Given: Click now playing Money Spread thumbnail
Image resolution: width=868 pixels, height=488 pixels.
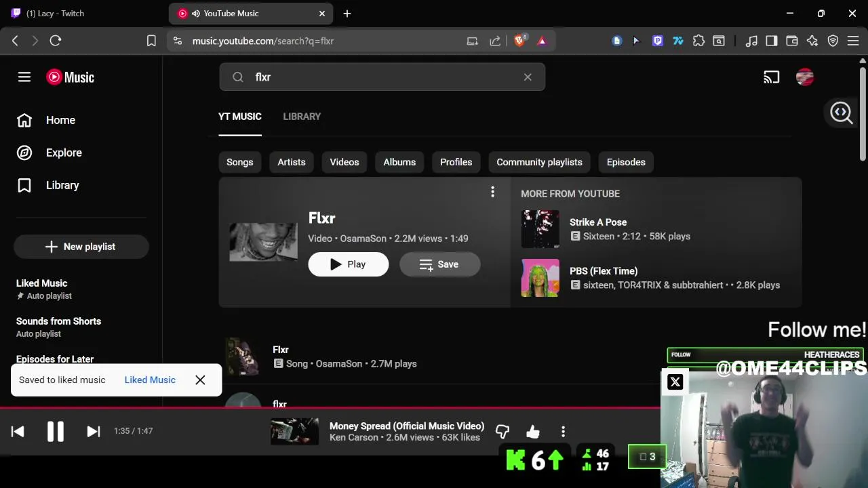Looking at the screenshot, I should (294, 432).
